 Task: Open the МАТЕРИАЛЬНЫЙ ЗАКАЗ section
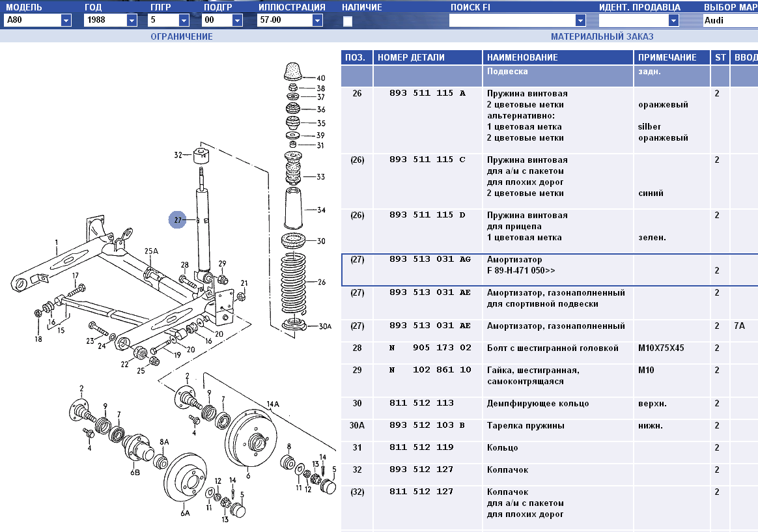(602, 36)
